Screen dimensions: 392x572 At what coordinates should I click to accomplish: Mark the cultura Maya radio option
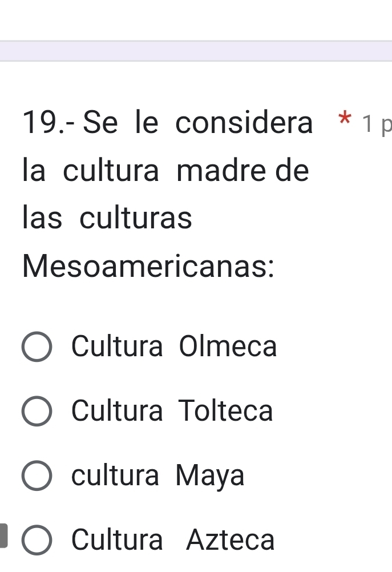37,477
